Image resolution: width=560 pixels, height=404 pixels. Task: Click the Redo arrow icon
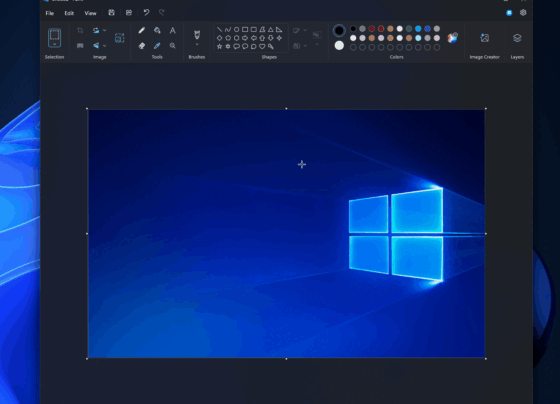161,13
